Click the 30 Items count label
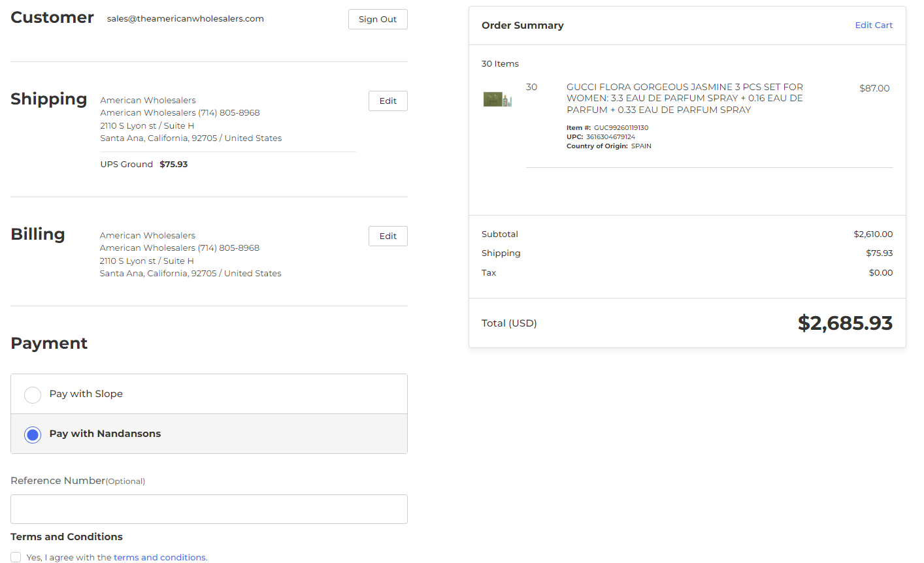The width and height of the screenshot is (924, 563). pyautogui.click(x=500, y=64)
